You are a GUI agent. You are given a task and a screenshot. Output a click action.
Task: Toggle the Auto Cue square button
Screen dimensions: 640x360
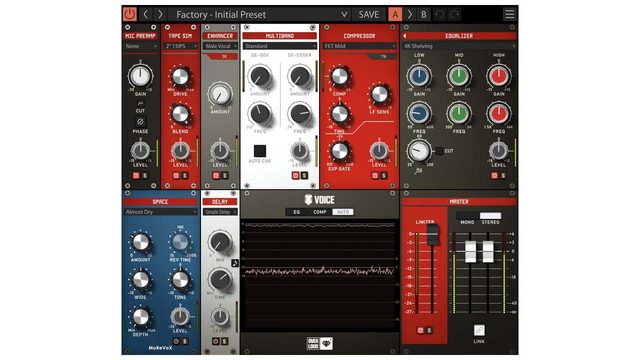(260, 151)
